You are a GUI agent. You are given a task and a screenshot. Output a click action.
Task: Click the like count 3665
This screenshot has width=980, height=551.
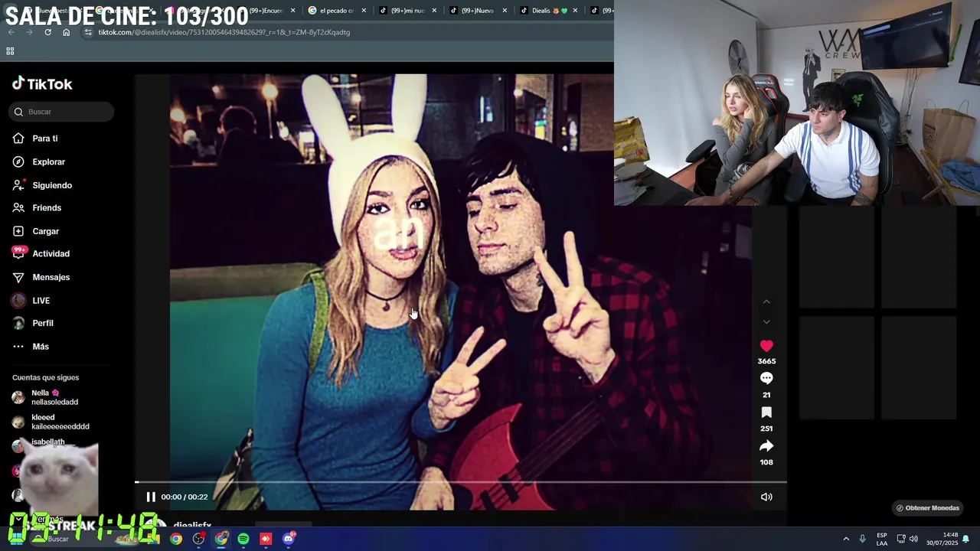pyautogui.click(x=766, y=361)
